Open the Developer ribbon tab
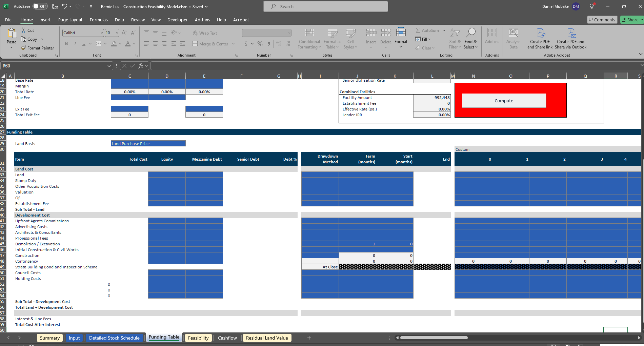This screenshot has width=644, height=346. tap(177, 20)
